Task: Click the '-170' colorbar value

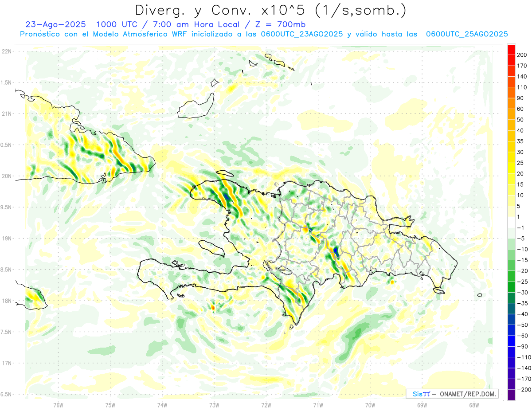Action: coord(524,379)
